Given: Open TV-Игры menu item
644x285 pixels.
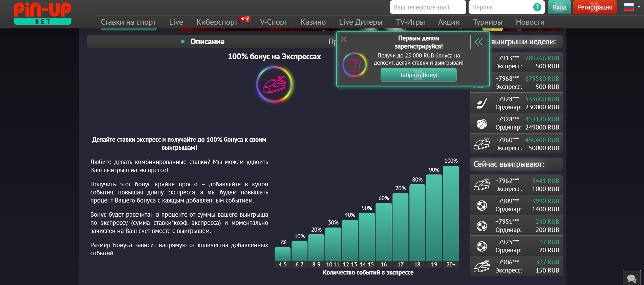Looking at the screenshot, I should (410, 22).
